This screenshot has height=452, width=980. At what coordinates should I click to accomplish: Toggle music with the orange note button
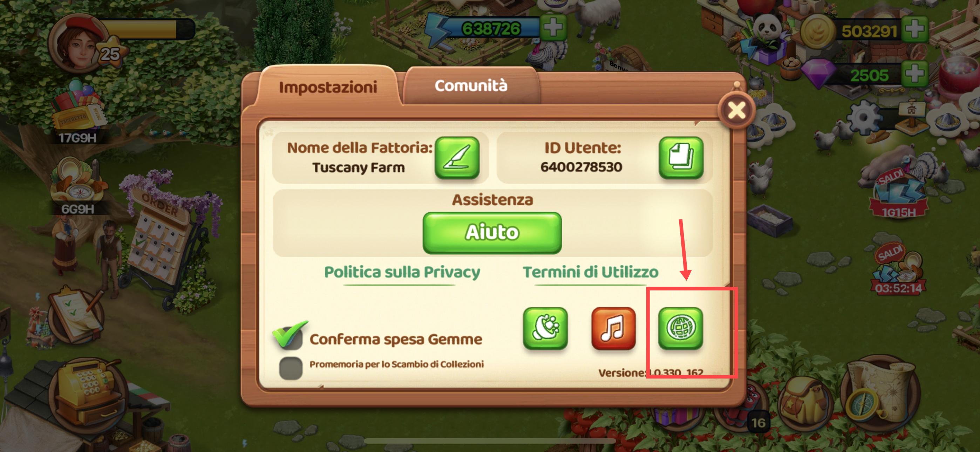[613, 328]
